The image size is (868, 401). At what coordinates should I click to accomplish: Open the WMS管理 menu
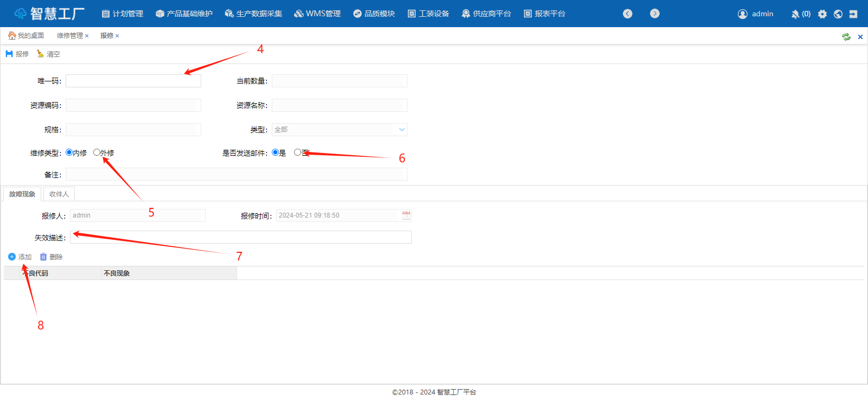(317, 14)
